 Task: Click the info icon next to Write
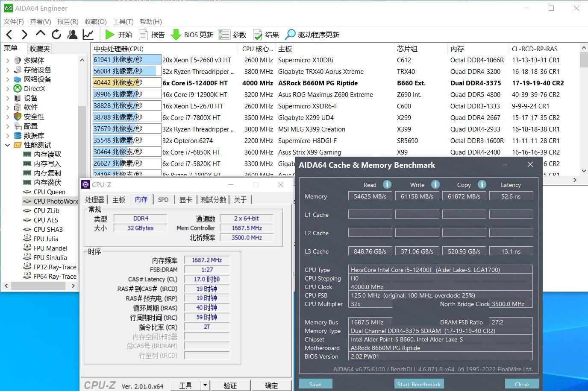[435, 184]
